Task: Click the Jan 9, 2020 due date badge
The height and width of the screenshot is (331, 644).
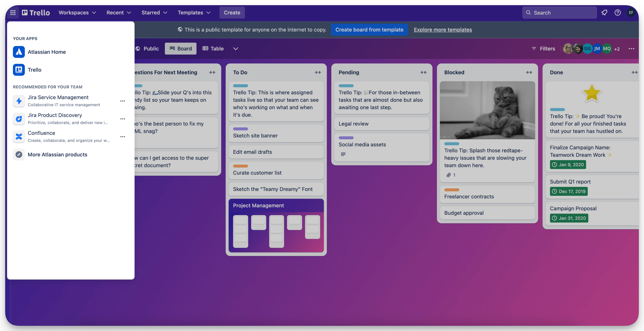Action: [x=568, y=165]
